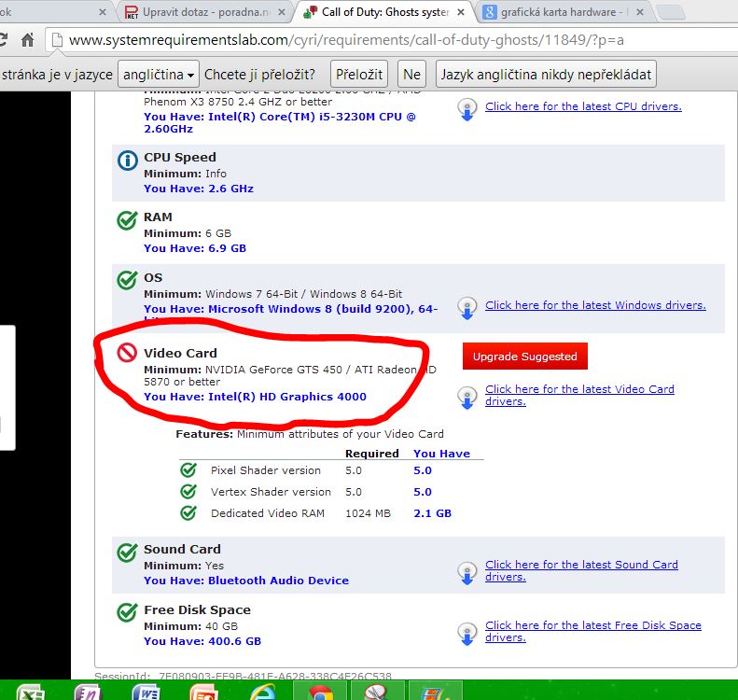The height and width of the screenshot is (700, 738).
Task: Click the 'You Have: 400.6 GB' text
Action: (202, 641)
